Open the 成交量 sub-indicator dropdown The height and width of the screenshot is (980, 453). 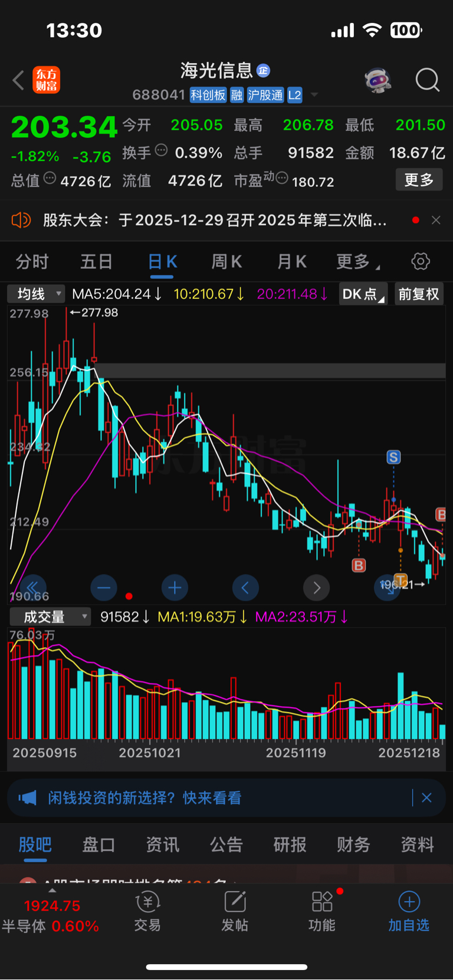(50, 616)
